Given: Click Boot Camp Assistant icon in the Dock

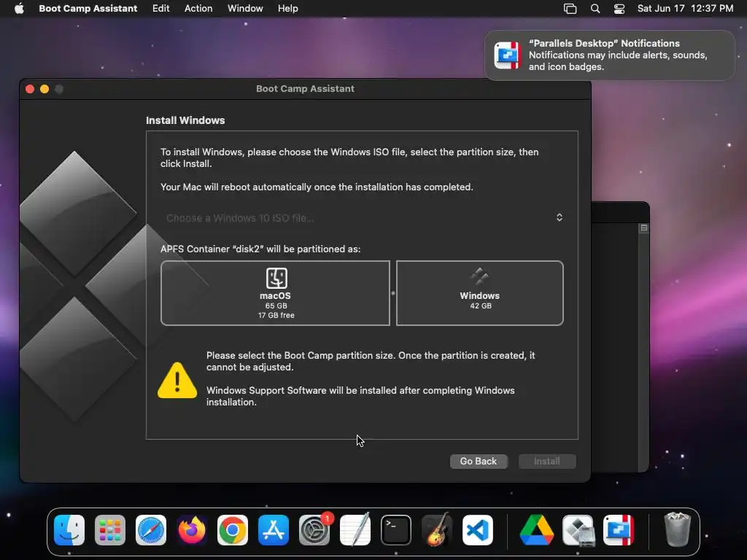Looking at the screenshot, I should (578, 530).
